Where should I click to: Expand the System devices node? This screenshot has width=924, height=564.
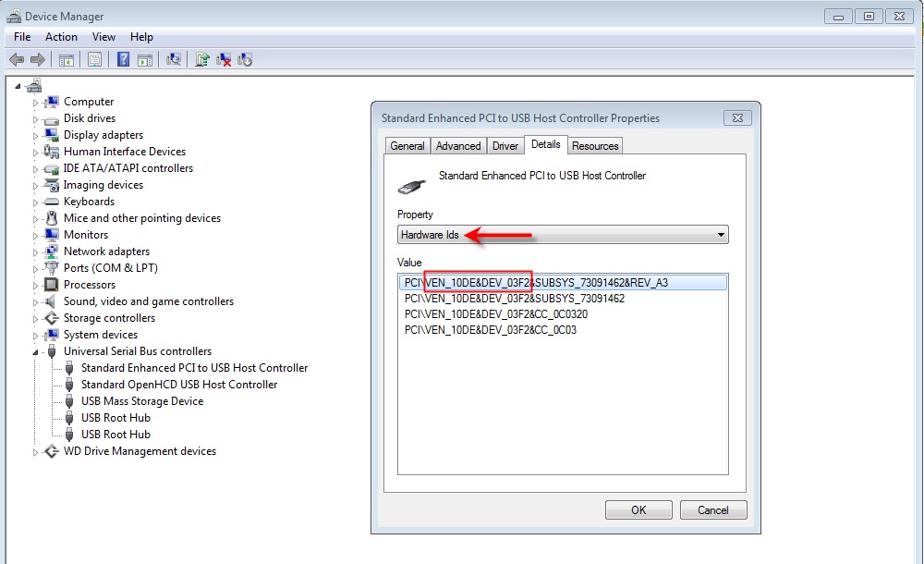coord(35,336)
